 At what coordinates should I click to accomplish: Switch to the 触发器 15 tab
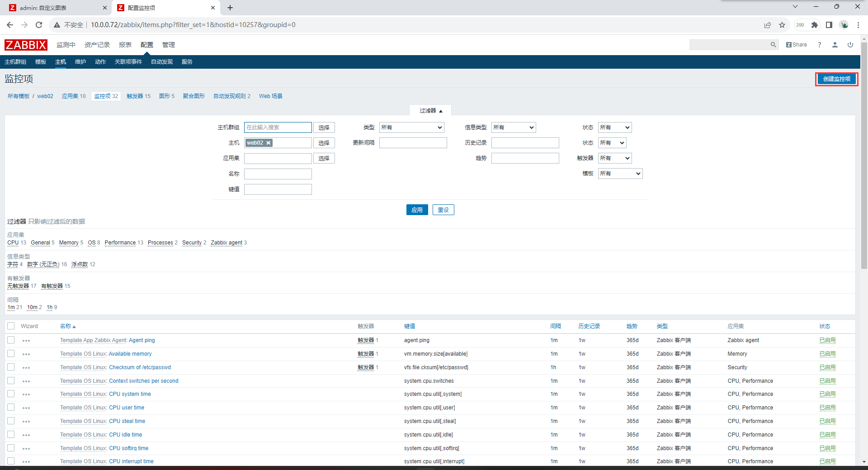[138, 96]
